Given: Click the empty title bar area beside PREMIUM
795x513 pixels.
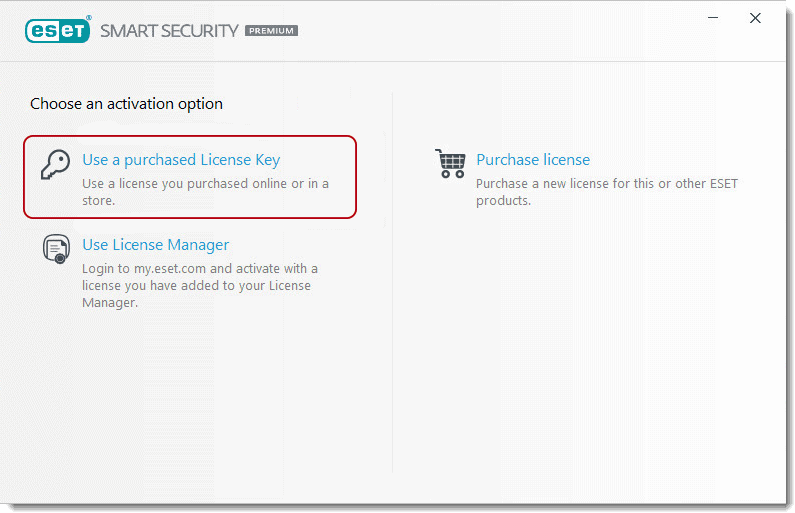Looking at the screenshot, I should (480, 30).
